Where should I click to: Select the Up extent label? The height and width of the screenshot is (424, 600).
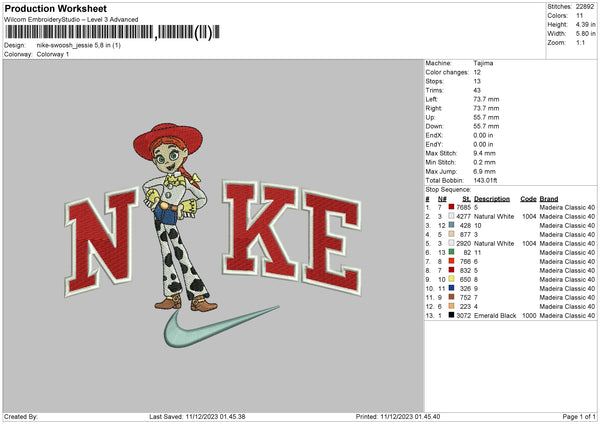click(x=430, y=117)
